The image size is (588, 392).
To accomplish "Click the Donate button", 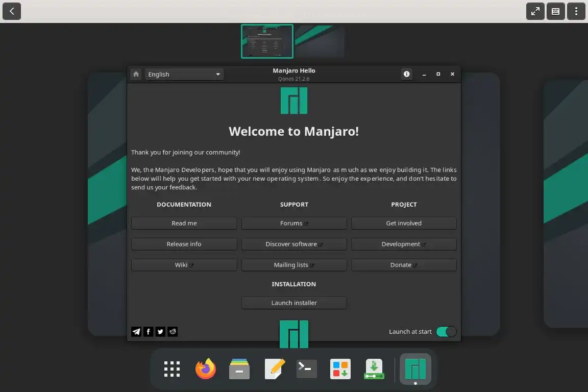I will (x=404, y=265).
